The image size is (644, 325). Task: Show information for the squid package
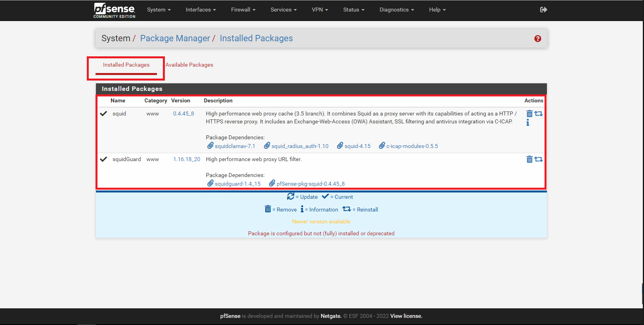[527, 123]
